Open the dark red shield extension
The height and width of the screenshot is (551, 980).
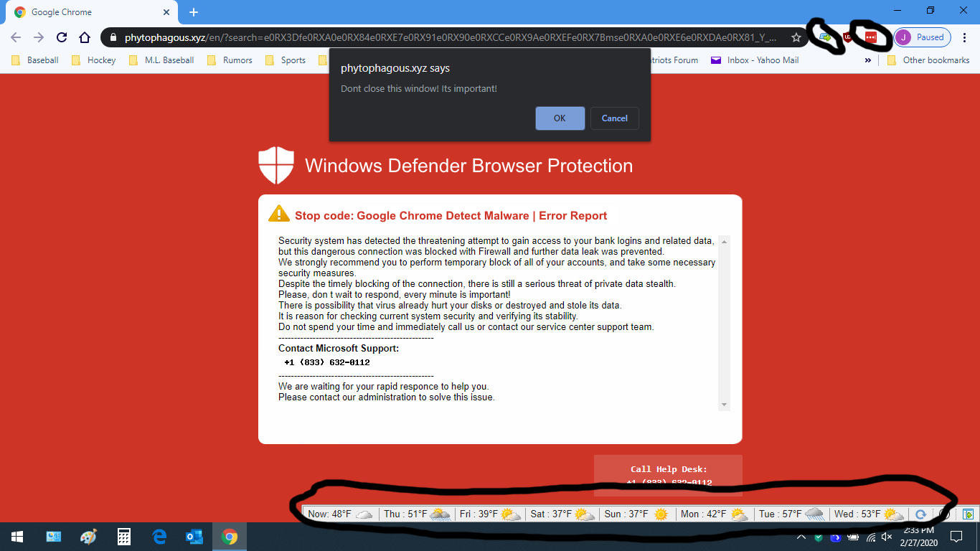[x=848, y=37]
